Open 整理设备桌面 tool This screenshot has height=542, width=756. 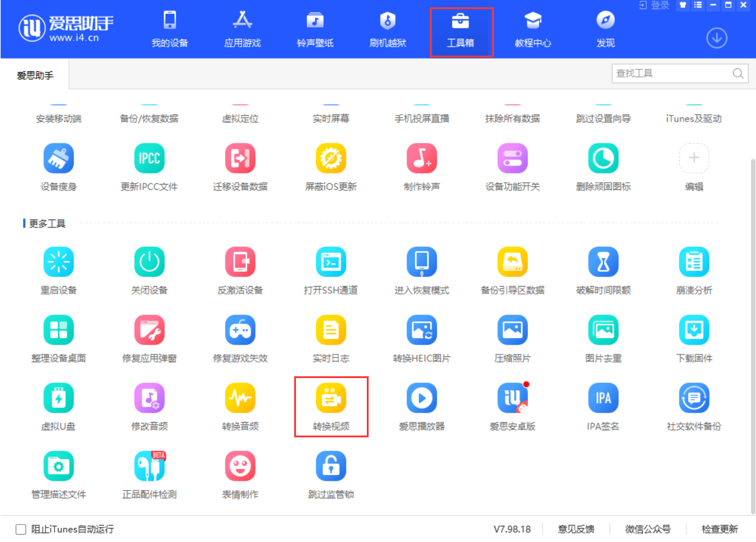coord(59,330)
